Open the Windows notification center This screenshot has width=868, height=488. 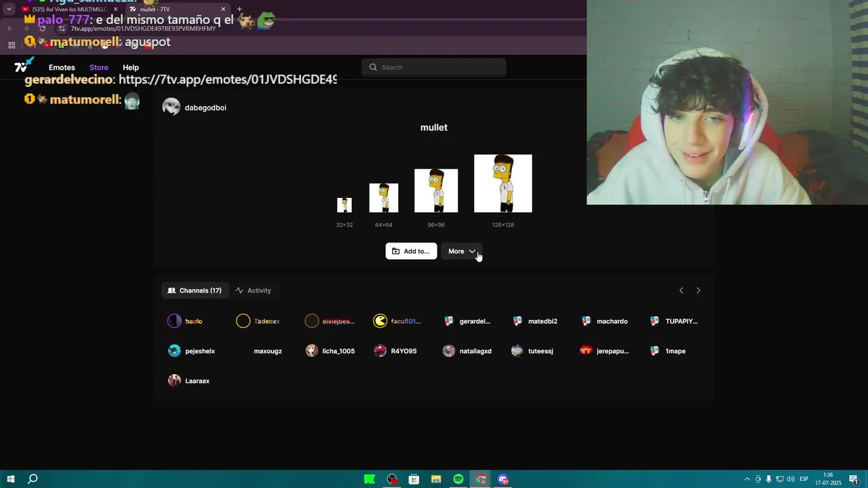coord(854,479)
